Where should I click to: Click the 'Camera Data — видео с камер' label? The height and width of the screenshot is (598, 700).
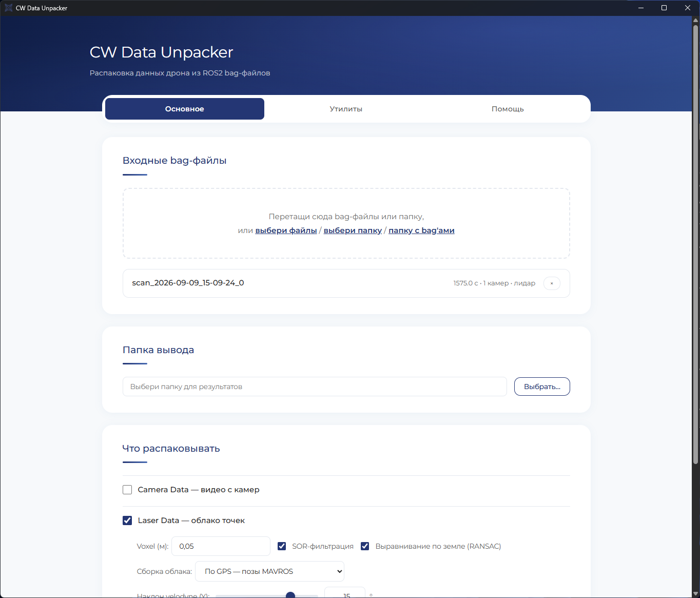pyautogui.click(x=199, y=490)
